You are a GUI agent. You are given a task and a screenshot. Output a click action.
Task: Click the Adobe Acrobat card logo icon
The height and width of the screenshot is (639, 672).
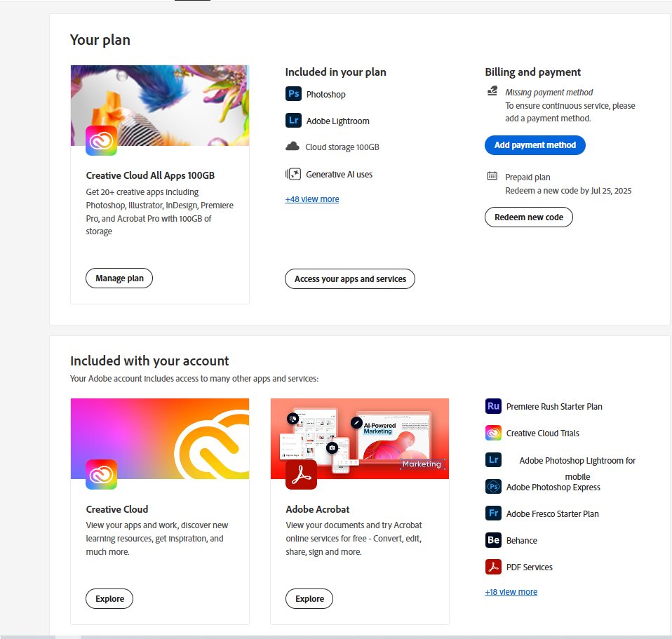tap(302, 474)
